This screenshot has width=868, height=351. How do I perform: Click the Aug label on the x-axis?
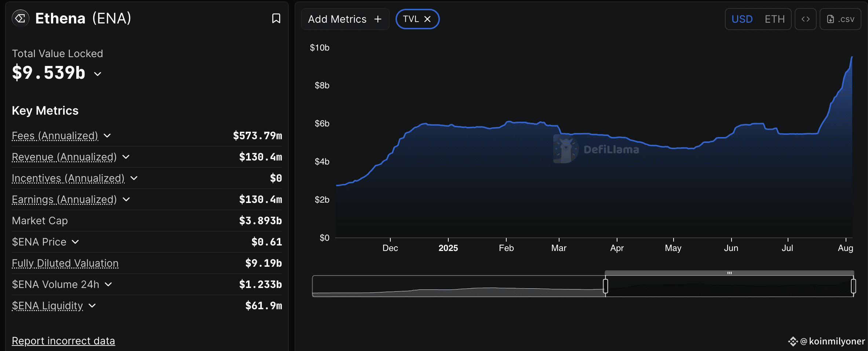pos(845,248)
